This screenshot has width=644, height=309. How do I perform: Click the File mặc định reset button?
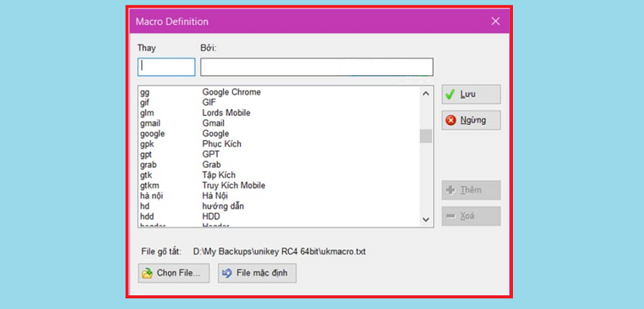click(x=256, y=273)
